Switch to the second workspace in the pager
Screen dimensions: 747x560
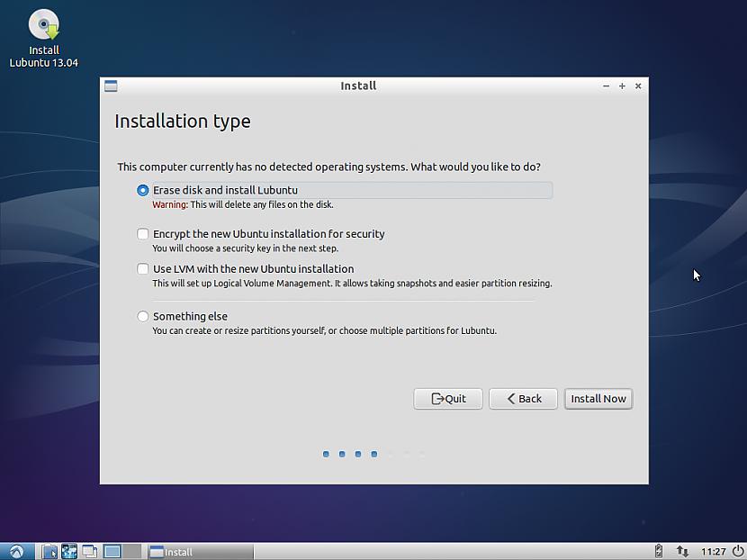132,552
